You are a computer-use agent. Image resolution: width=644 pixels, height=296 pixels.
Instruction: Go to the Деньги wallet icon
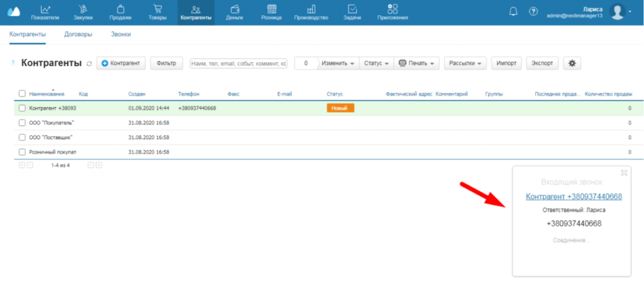(234, 9)
